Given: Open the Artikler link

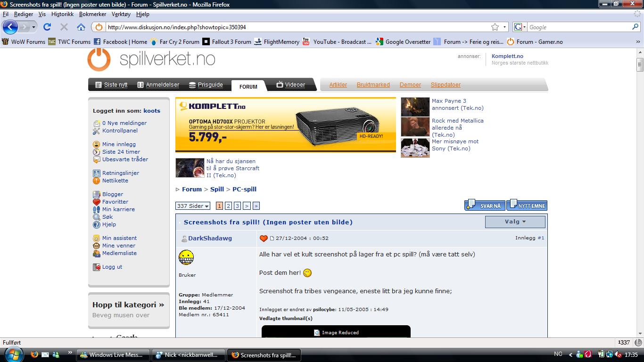Looking at the screenshot, I should 338,85.
